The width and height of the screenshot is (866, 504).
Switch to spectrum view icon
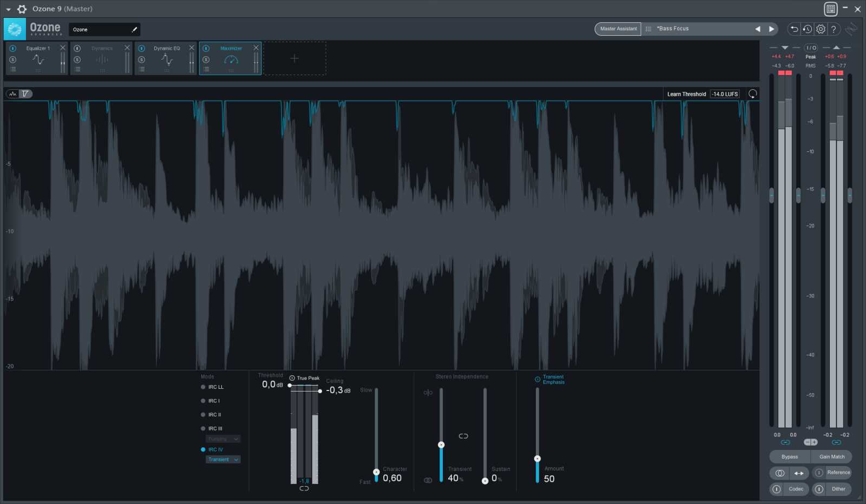(13, 94)
